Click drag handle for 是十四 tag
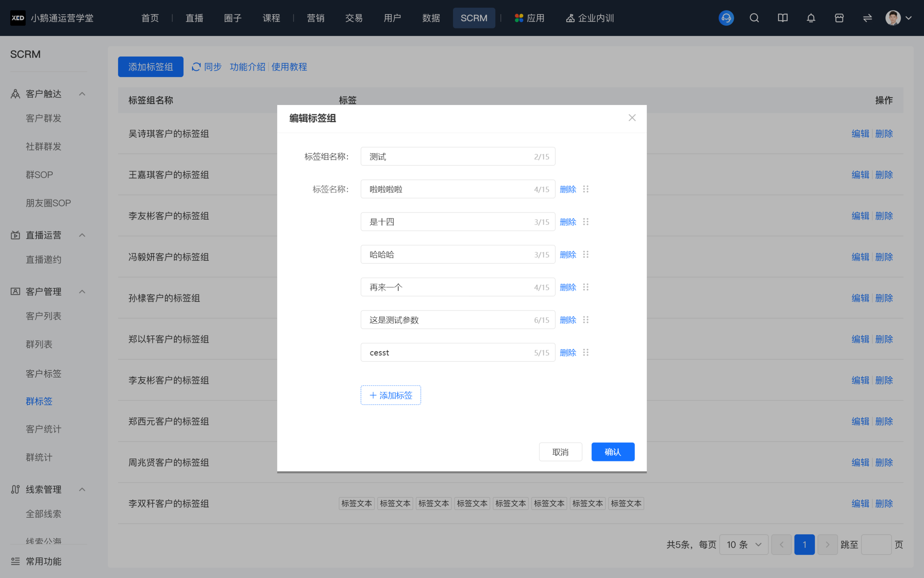This screenshot has width=924, height=578. click(586, 222)
